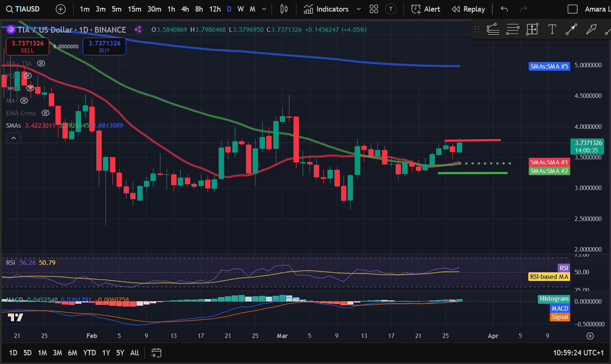
Task: Click the red SMAs:SMA #1 label
Action: tap(549, 162)
